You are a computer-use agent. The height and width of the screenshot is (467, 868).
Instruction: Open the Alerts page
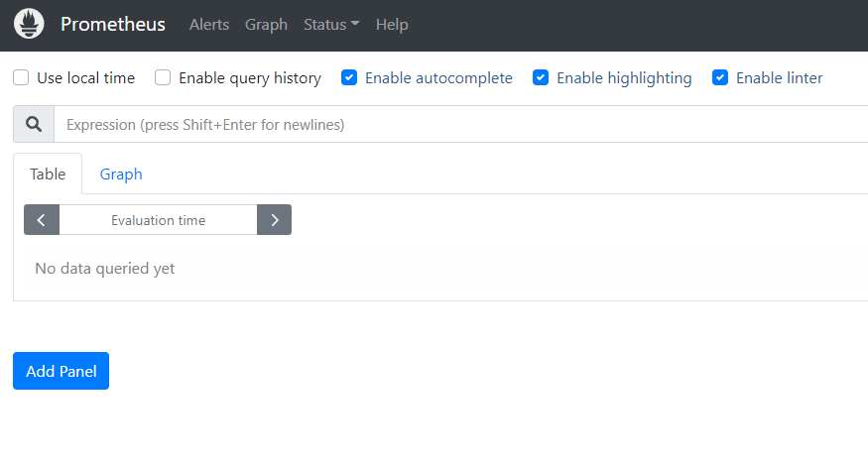[208, 25]
